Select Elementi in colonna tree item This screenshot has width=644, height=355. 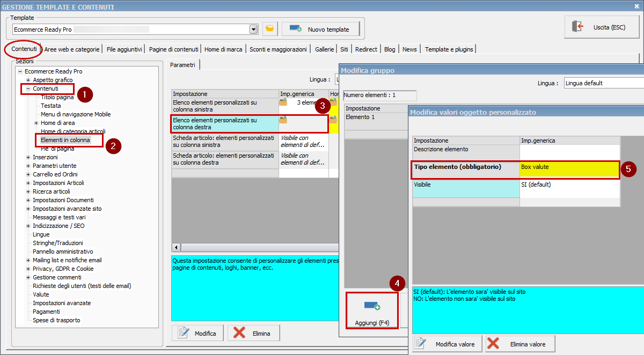tap(65, 140)
